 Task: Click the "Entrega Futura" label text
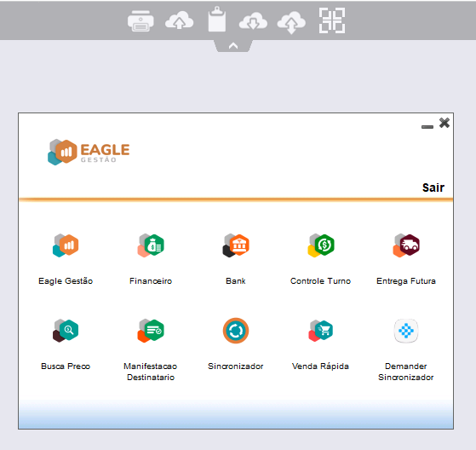click(406, 281)
